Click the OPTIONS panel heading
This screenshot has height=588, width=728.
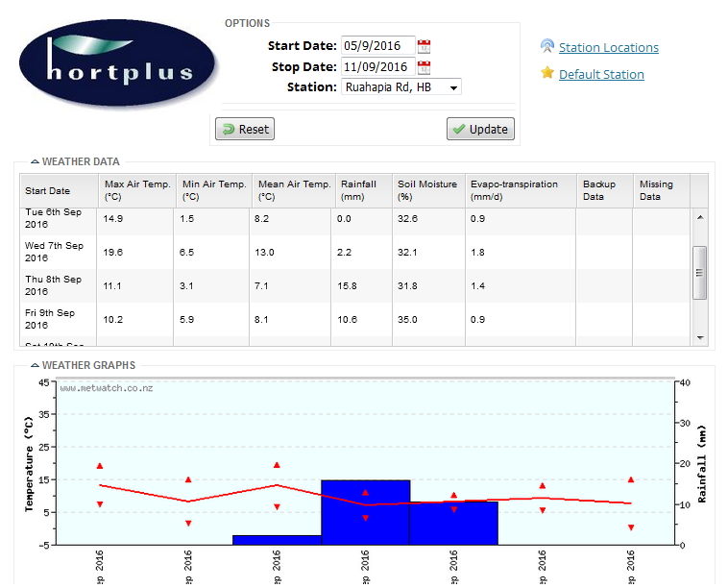click(x=247, y=23)
